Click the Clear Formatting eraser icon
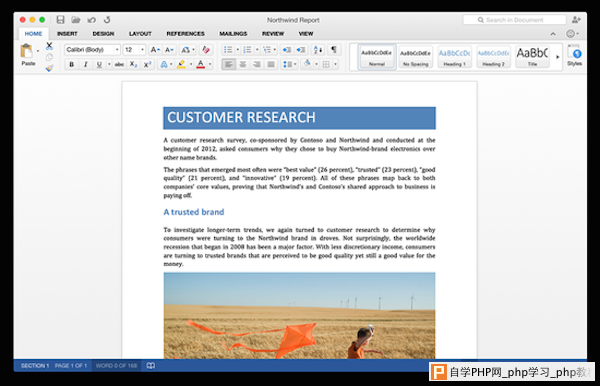This screenshot has height=386, width=600. [x=206, y=50]
